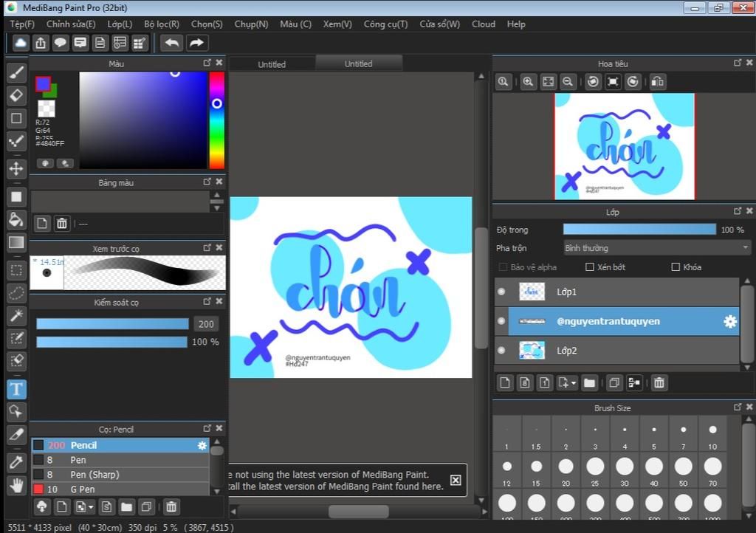Viewport: 756px width, 533px height.
Task: Choose brush size 25
Action: pos(595,471)
